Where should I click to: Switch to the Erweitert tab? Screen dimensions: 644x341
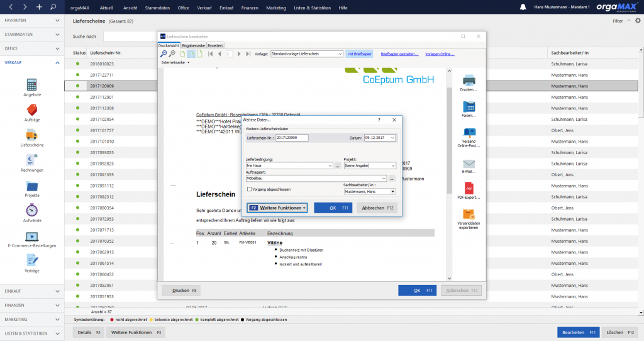pos(215,45)
